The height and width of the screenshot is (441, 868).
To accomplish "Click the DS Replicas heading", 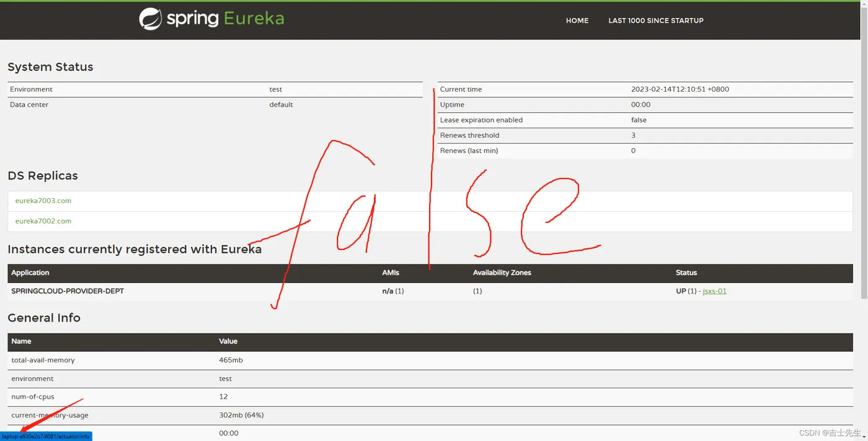I will pyautogui.click(x=43, y=176).
